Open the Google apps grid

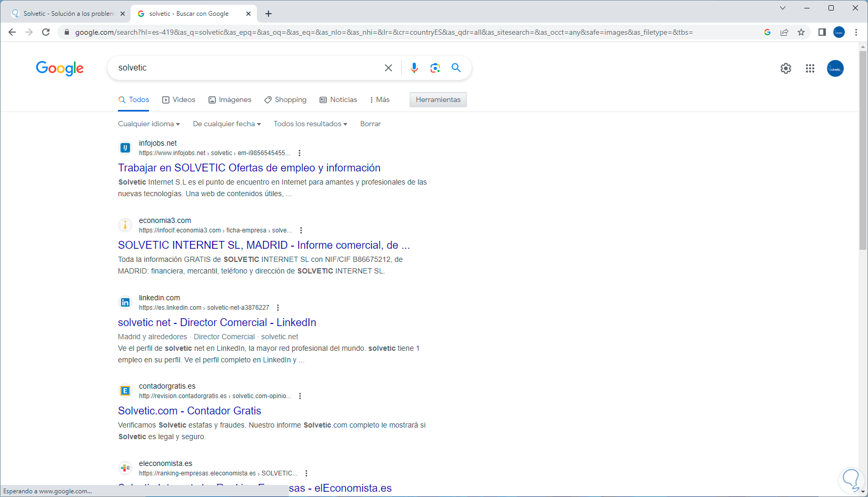pos(810,68)
